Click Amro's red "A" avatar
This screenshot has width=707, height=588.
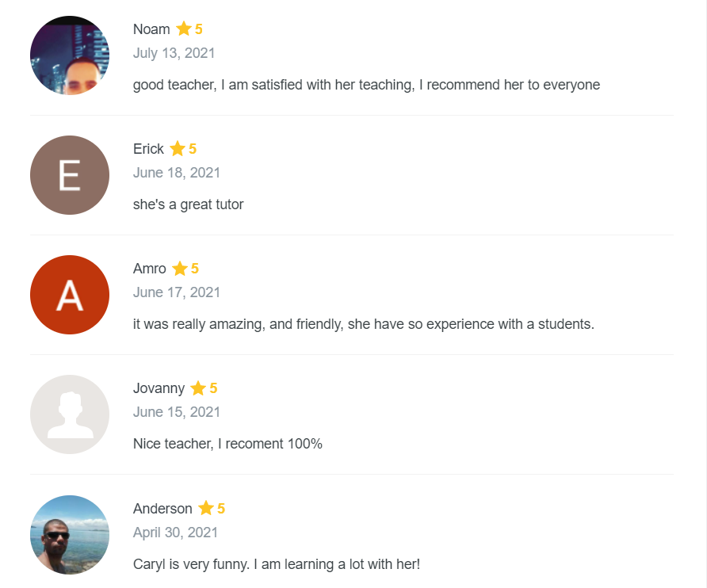point(70,295)
